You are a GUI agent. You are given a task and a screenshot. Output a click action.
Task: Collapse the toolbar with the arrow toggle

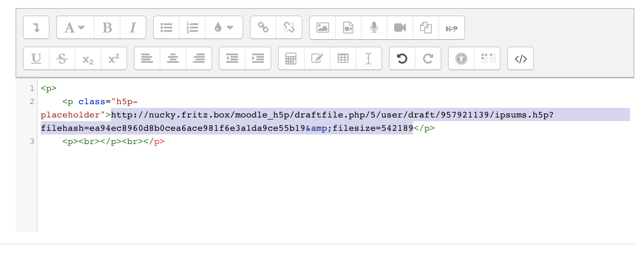pyautogui.click(x=36, y=28)
